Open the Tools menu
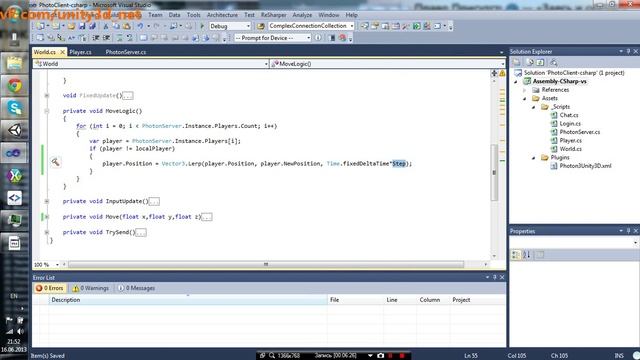This screenshot has height=360, width=640. [x=193, y=15]
